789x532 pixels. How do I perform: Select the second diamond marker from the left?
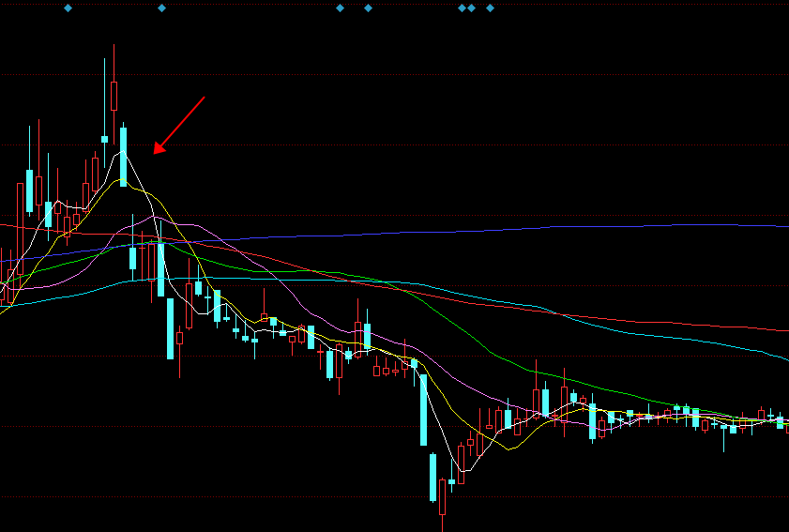pos(161,8)
